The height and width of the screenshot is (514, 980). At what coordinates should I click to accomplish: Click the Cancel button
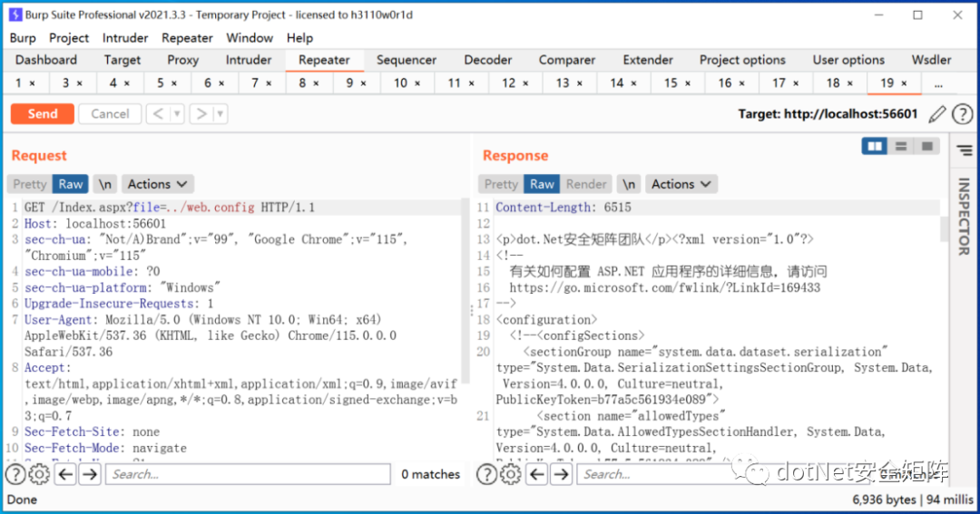(110, 113)
